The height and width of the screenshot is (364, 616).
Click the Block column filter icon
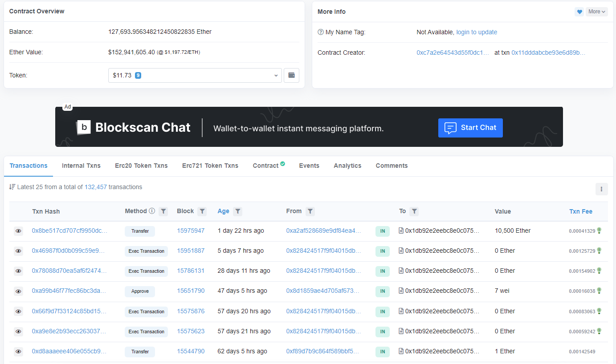coord(202,211)
